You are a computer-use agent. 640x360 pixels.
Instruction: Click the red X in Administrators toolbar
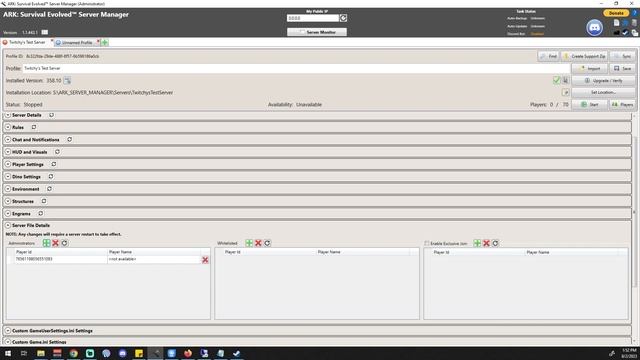click(56, 243)
